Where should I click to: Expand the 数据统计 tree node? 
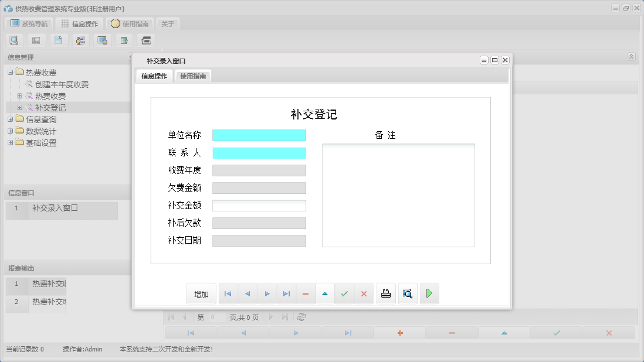[11, 131]
